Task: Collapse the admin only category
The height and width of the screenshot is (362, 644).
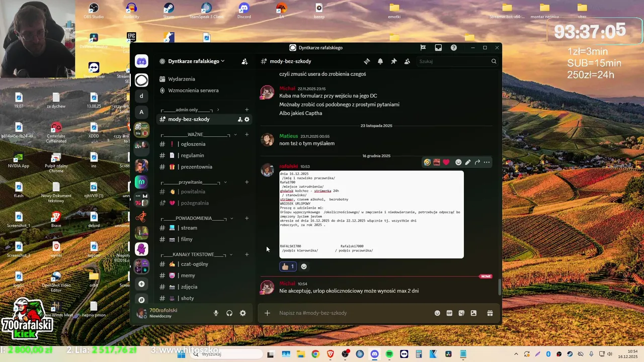Action: (x=189, y=110)
